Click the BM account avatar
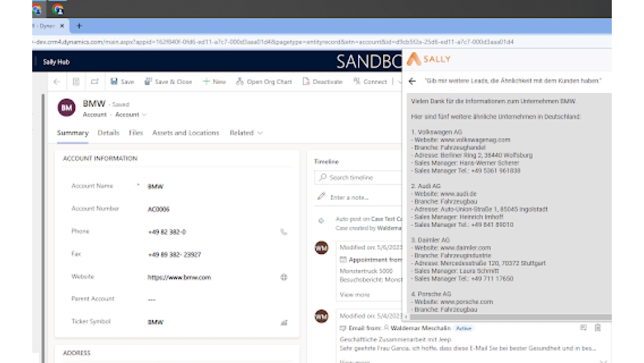 pos(66,108)
